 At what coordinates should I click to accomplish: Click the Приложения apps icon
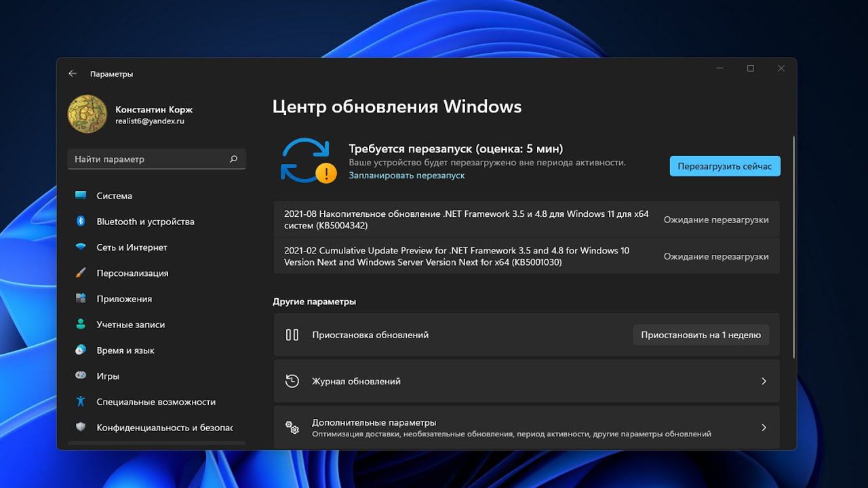click(x=81, y=299)
